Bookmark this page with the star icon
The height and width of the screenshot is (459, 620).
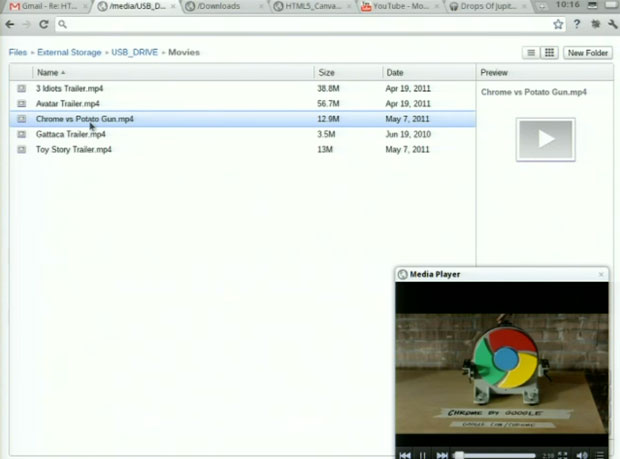pyautogui.click(x=558, y=25)
